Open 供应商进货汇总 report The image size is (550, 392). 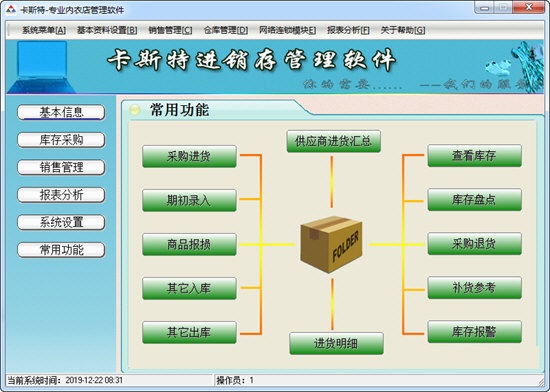coord(334,141)
